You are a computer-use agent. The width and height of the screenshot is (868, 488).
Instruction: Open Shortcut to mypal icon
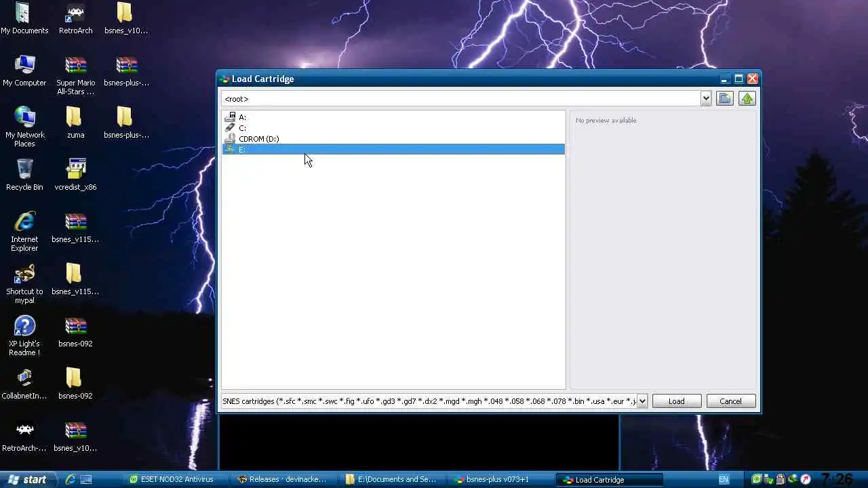coord(24,284)
